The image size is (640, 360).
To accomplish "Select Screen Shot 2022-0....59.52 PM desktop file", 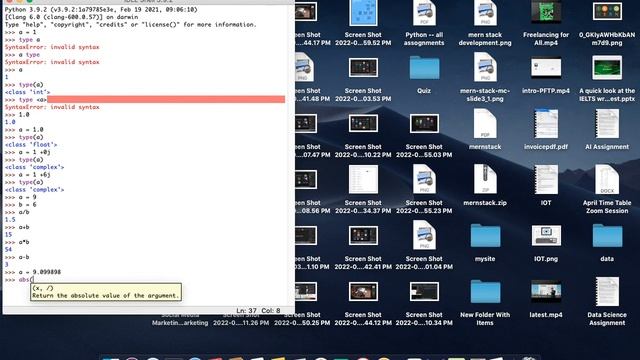I will pyautogui.click(x=363, y=13).
